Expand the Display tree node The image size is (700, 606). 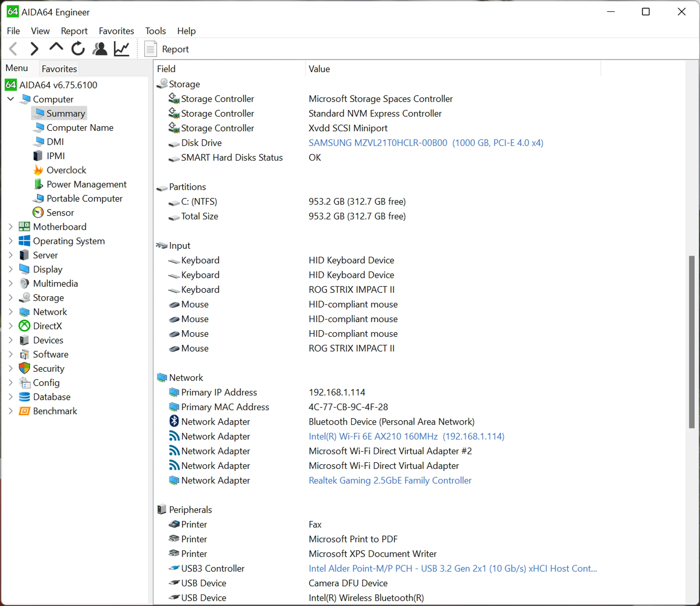(11, 269)
